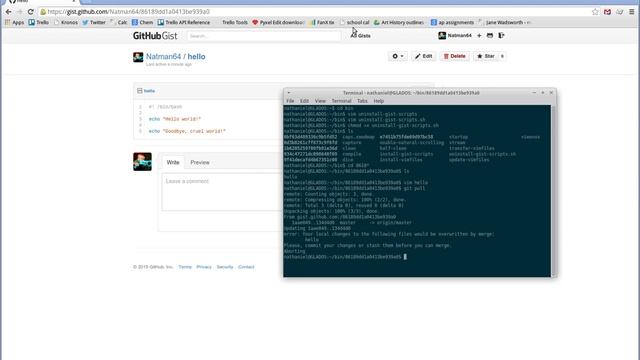Open the Chem bookmark

142,22
